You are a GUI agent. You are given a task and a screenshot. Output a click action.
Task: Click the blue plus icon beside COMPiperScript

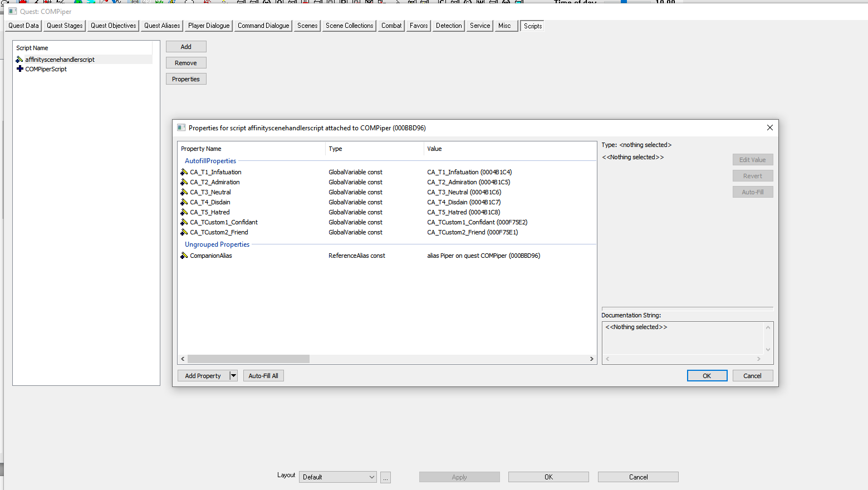click(x=19, y=69)
